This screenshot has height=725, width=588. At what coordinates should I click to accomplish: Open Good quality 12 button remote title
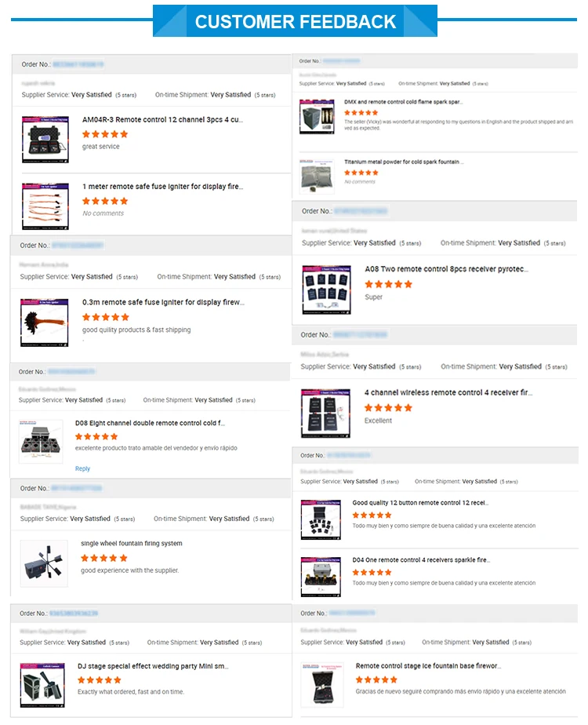[x=420, y=503]
